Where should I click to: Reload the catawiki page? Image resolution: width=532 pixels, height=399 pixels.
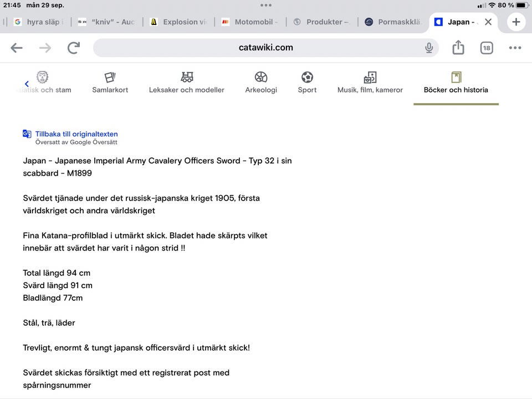74,48
